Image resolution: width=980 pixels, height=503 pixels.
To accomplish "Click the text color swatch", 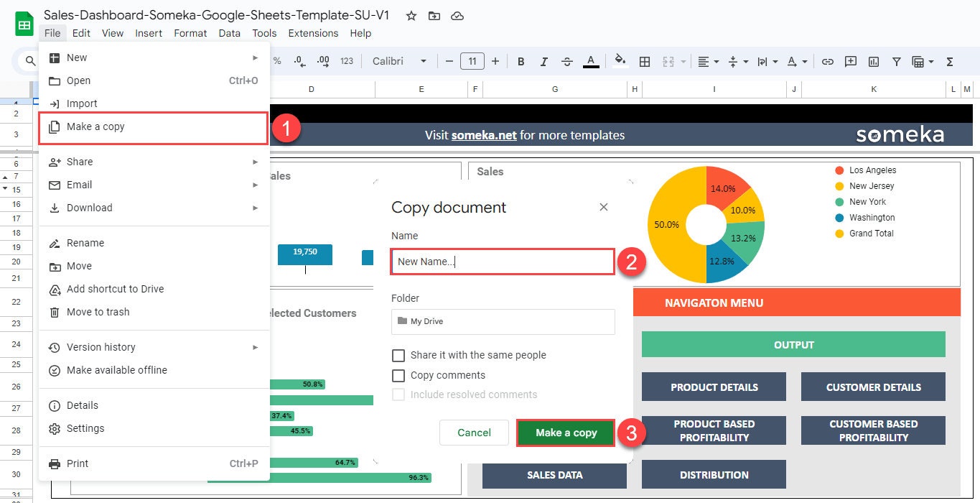I will click(x=591, y=61).
